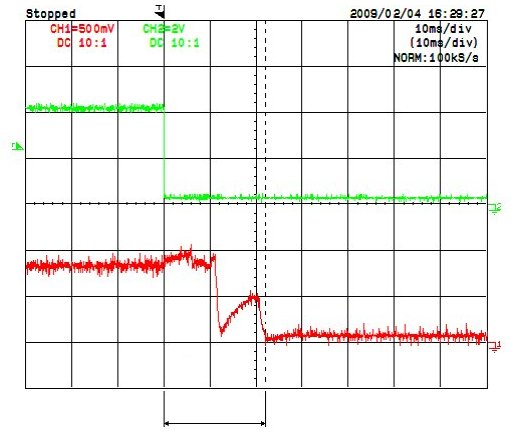
Task: Click the date and time stamp
Action: coord(417,14)
